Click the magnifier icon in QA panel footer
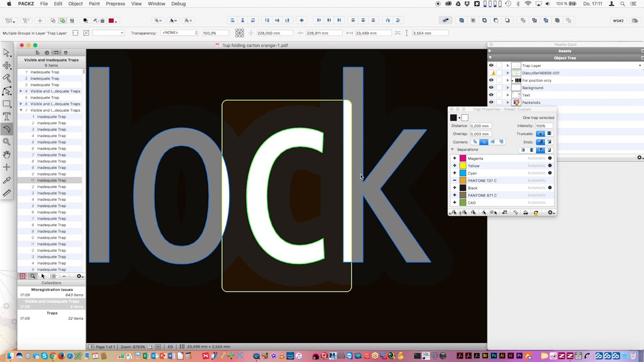 (33, 276)
